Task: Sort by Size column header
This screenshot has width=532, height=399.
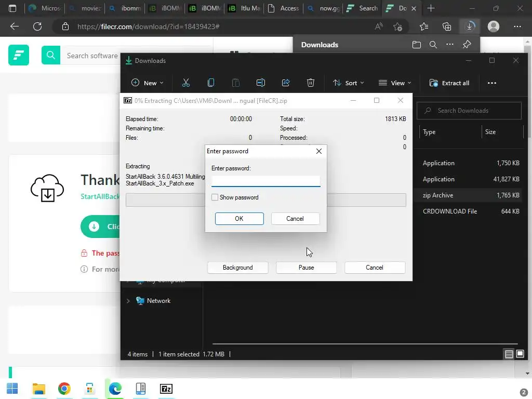Action: coord(490,132)
